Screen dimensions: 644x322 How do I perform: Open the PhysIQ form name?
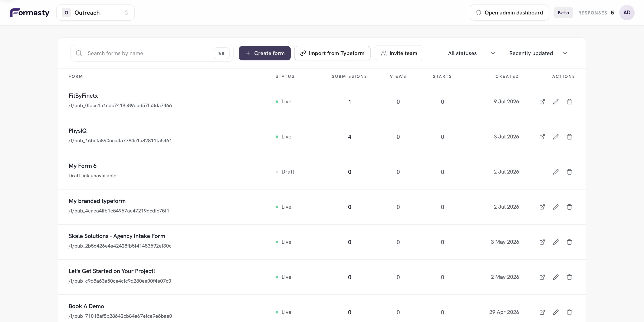(x=78, y=131)
